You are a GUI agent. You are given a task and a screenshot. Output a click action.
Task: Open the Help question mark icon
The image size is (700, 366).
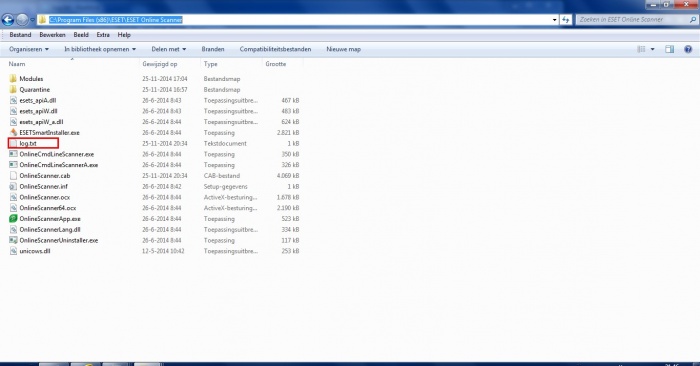[688, 49]
